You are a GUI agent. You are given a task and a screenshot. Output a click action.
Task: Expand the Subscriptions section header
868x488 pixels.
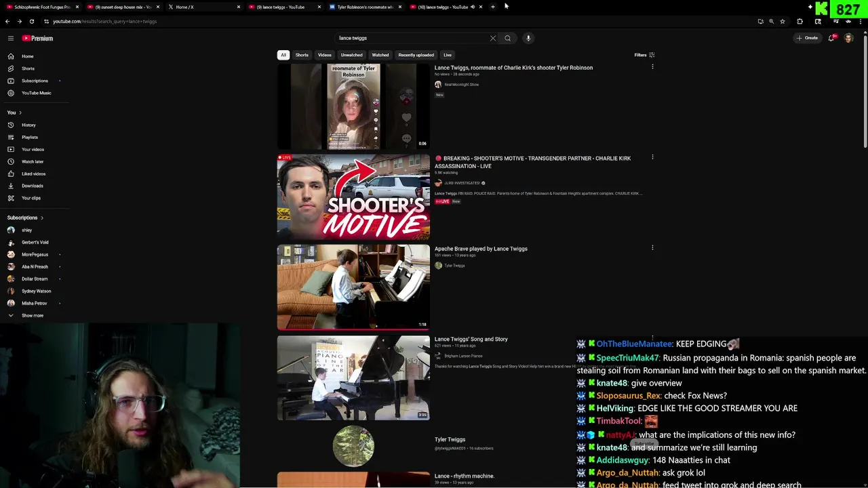click(26, 218)
